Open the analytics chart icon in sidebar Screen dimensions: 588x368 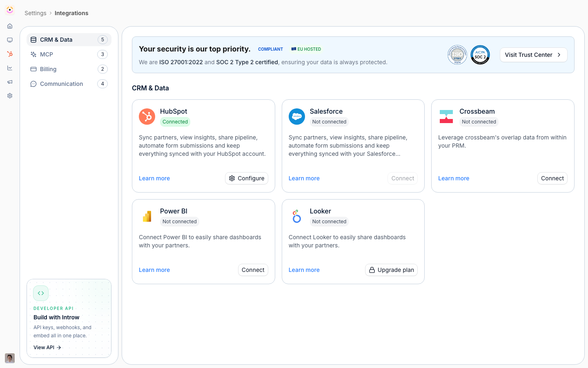click(x=10, y=68)
